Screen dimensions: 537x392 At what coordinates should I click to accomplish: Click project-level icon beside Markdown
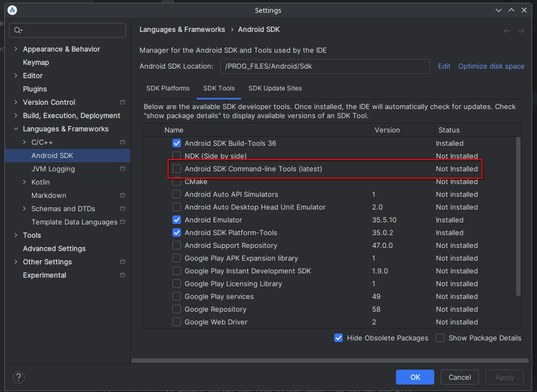pyautogui.click(x=122, y=195)
